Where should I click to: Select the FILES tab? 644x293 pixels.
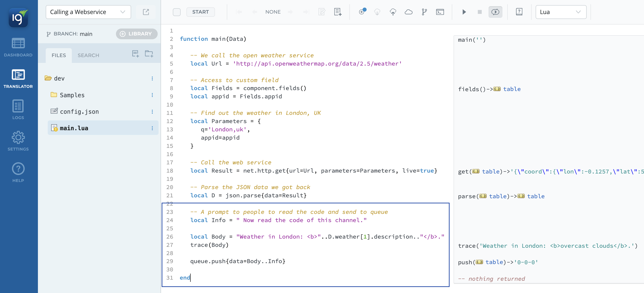click(59, 55)
